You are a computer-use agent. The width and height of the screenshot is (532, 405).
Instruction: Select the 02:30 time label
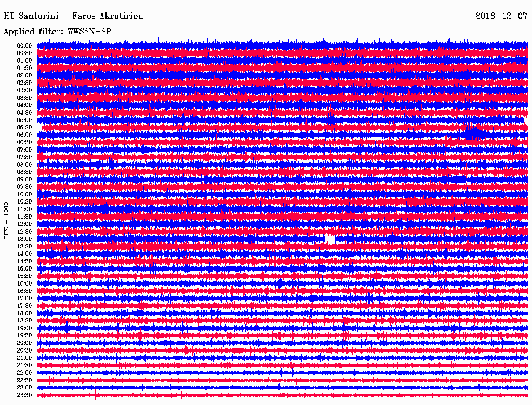tap(24, 83)
